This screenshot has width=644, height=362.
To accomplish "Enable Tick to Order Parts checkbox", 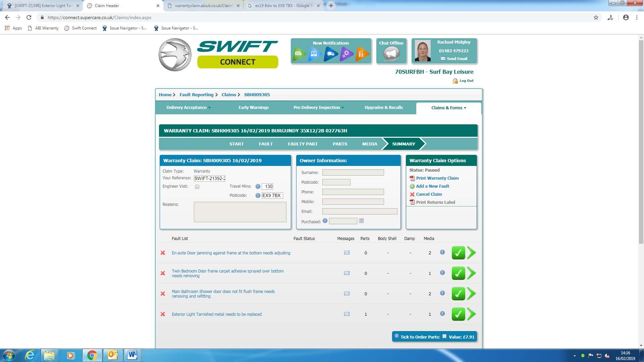I will click(x=444, y=337).
